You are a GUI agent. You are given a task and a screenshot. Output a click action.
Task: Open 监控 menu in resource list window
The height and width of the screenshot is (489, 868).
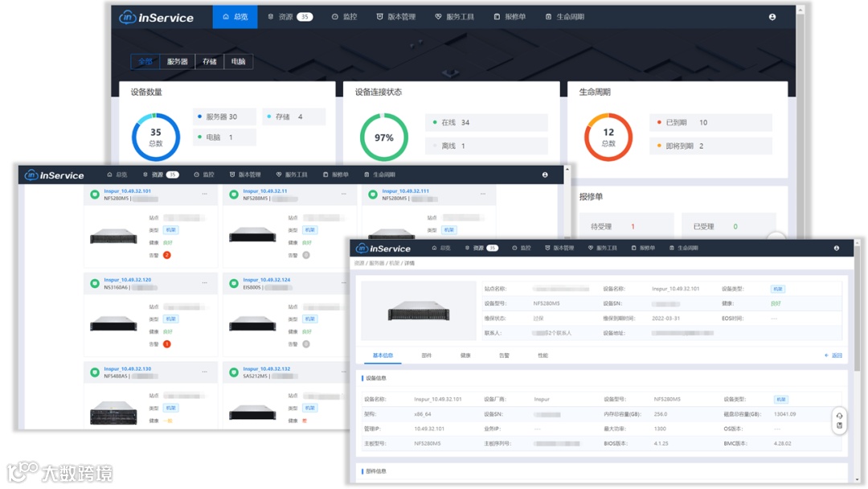pos(203,175)
